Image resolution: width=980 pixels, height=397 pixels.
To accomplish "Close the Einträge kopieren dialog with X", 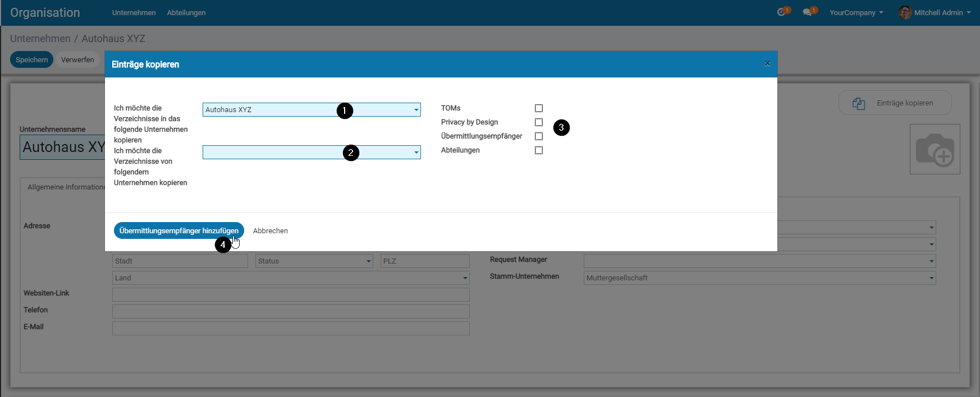I will (767, 64).
